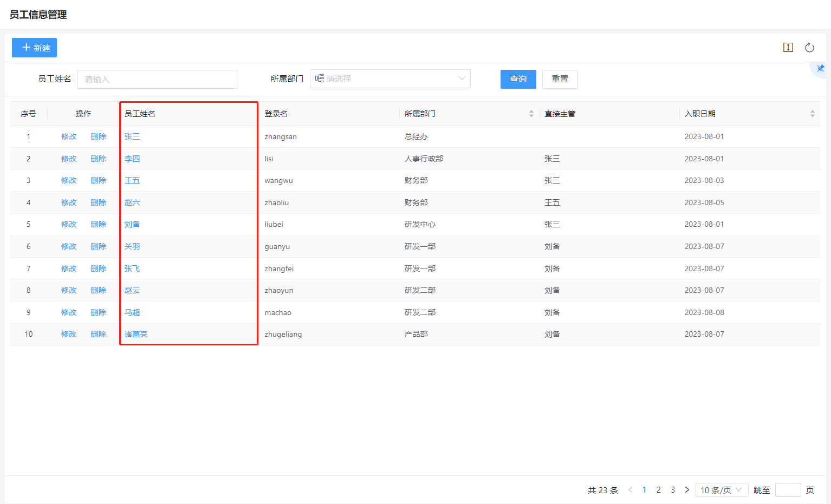Open employee 张三 details link
The height and width of the screenshot is (504, 831).
pos(132,137)
